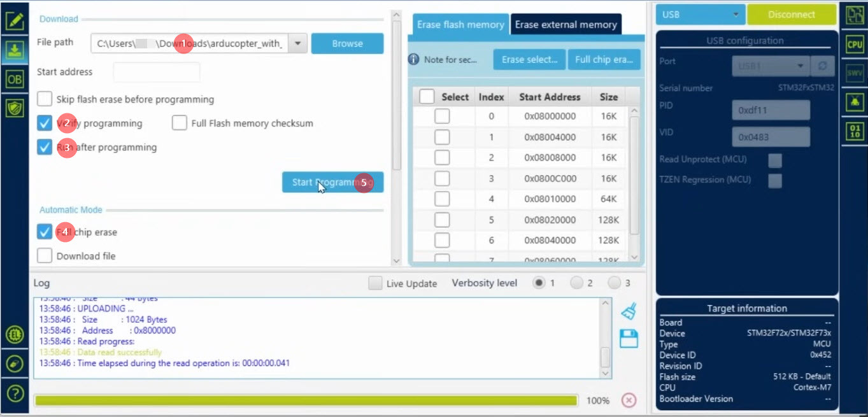The height and width of the screenshot is (417, 868).
Task: Open the Memory & File editing pencil icon
Action: (x=15, y=21)
